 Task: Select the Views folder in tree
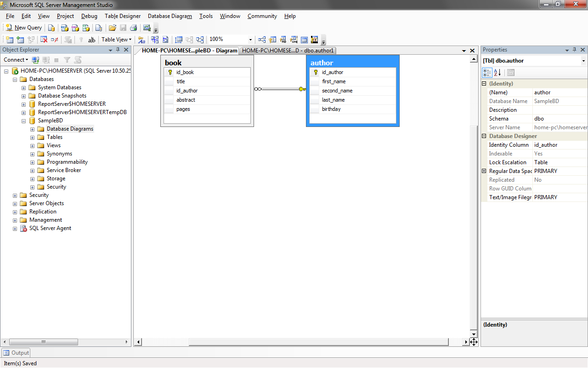click(x=54, y=145)
